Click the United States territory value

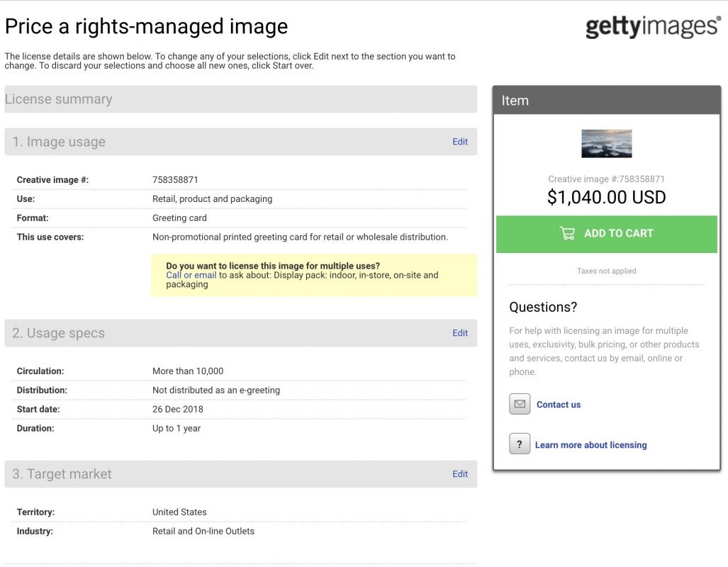tap(179, 512)
